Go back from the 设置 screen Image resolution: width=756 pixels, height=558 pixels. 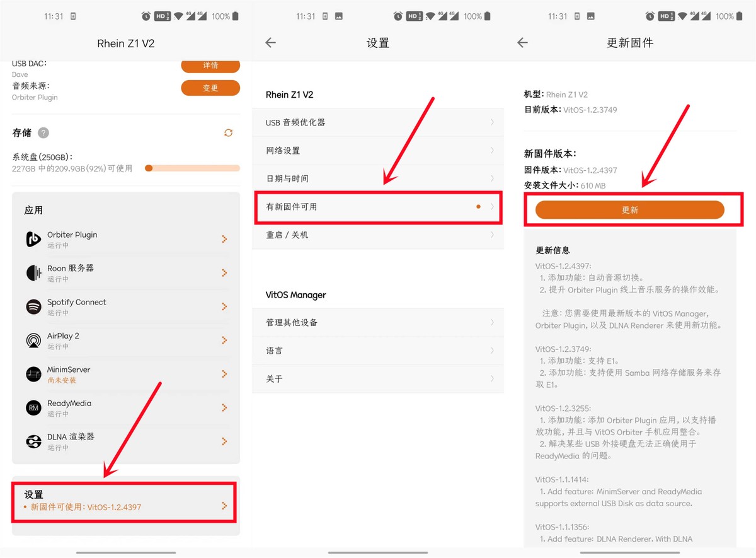click(270, 43)
